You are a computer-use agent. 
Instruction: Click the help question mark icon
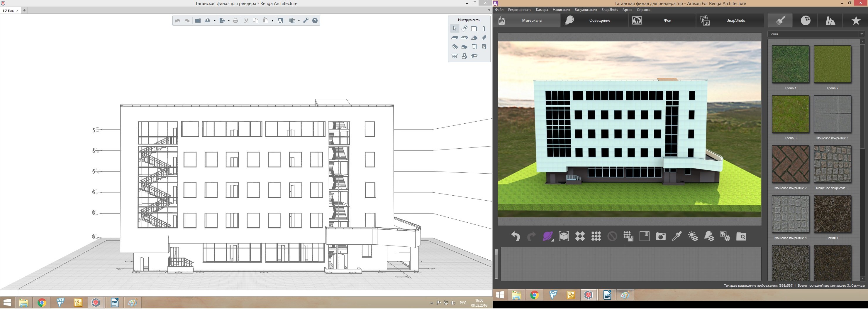point(315,21)
